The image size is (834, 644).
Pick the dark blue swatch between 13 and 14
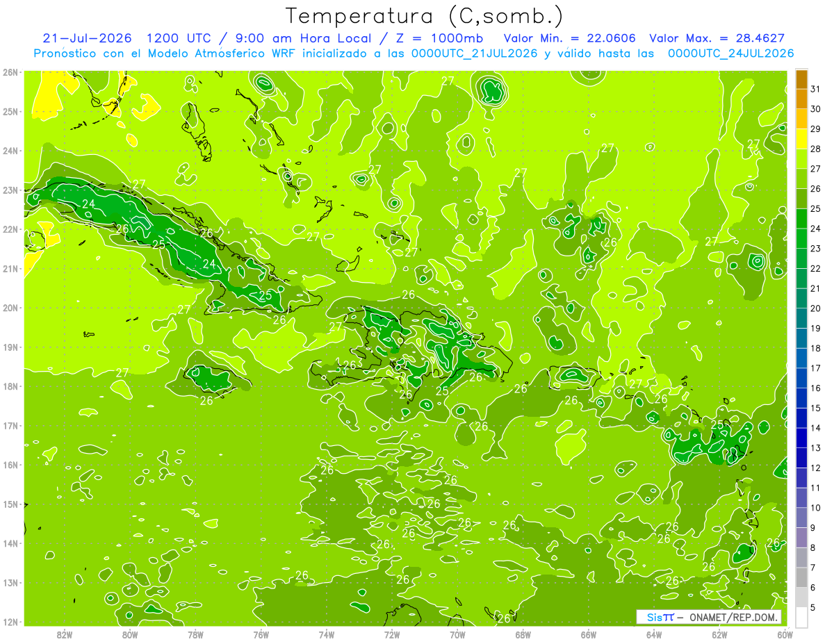click(801, 438)
